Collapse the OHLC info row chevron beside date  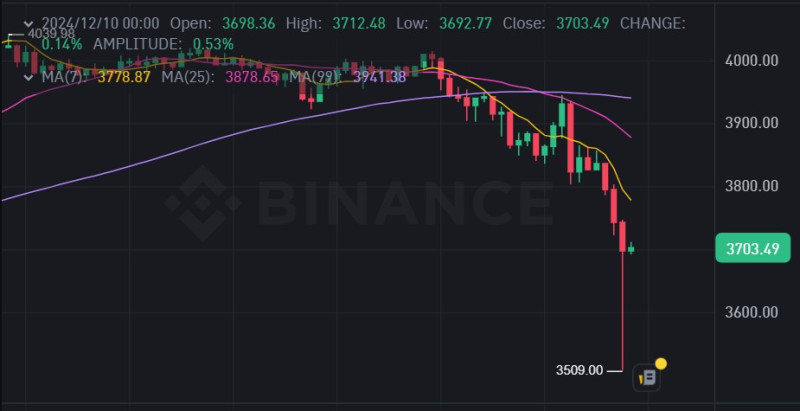tap(30, 23)
